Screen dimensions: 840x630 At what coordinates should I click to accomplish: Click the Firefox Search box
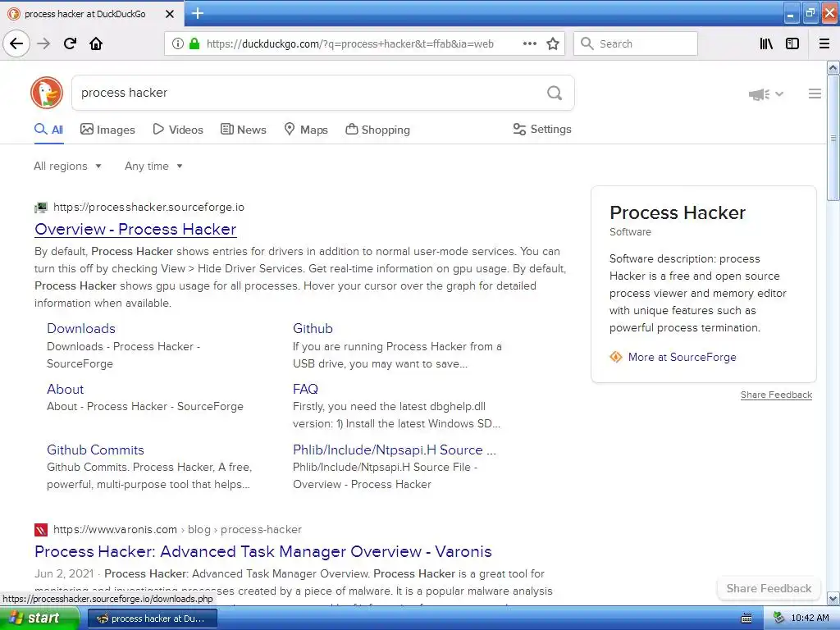[636, 44]
